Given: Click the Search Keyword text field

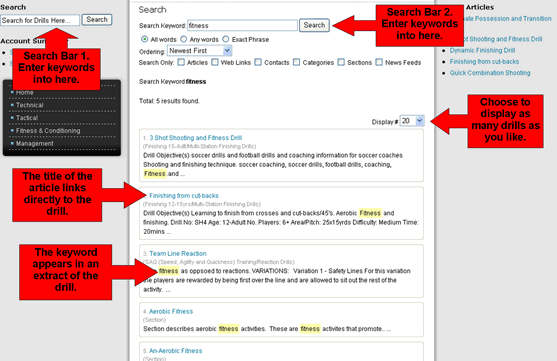Looking at the screenshot, I should coord(242,26).
